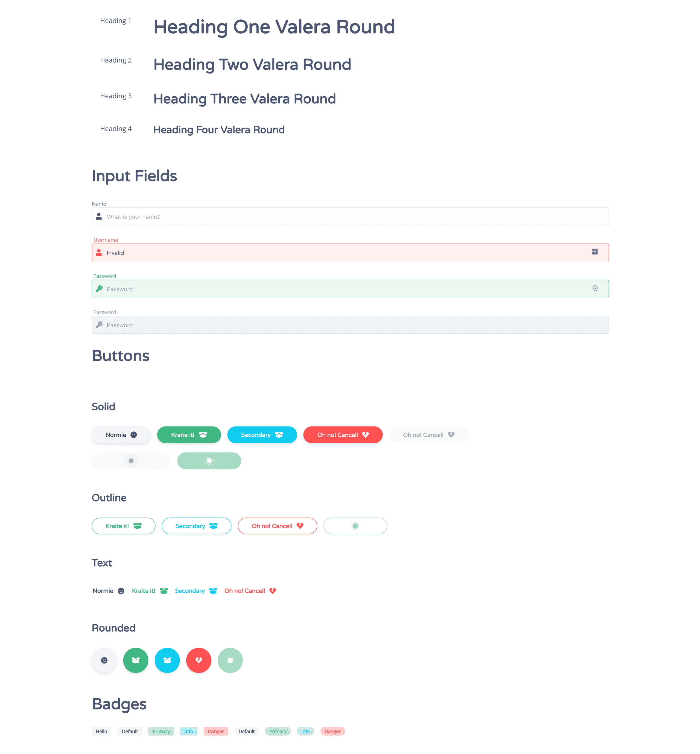Click the red user icon in the Username field
This screenshot has width=700, height=754.
click(x=99, y=252)
